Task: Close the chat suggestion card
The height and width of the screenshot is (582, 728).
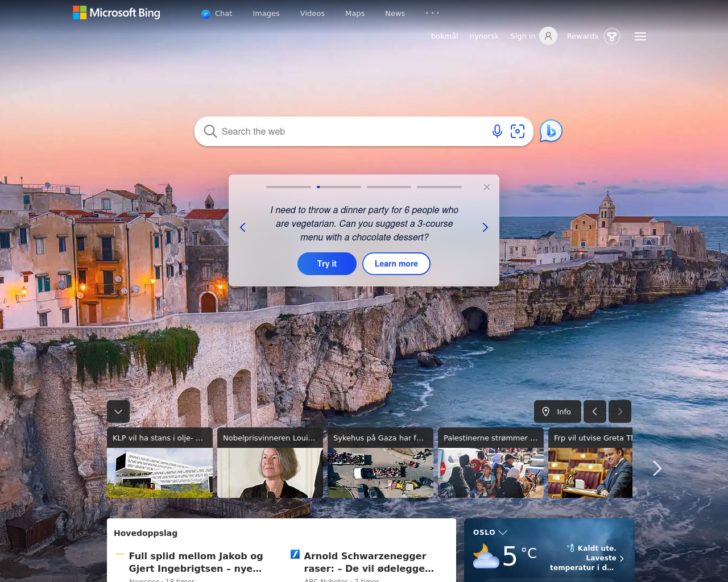Action: 487,187
